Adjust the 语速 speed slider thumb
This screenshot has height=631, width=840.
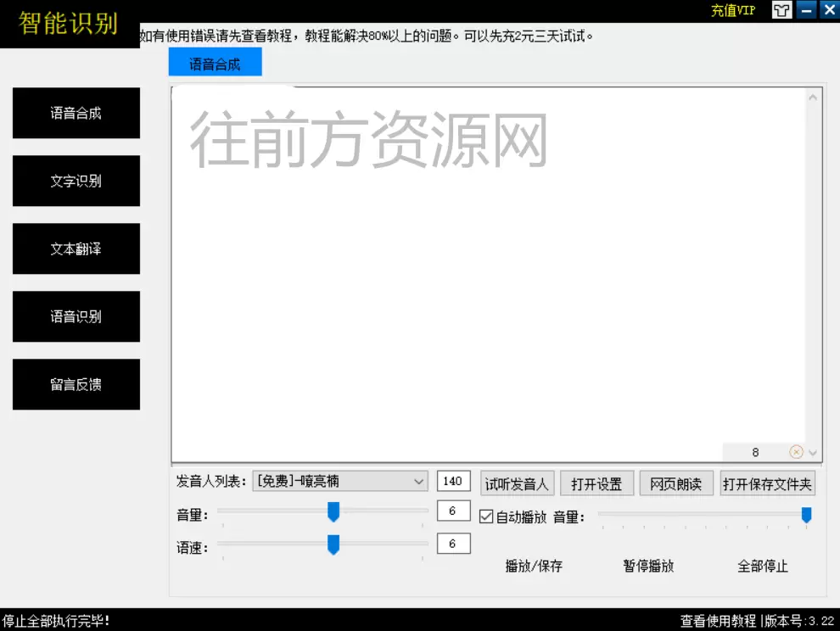click(333, 544)
